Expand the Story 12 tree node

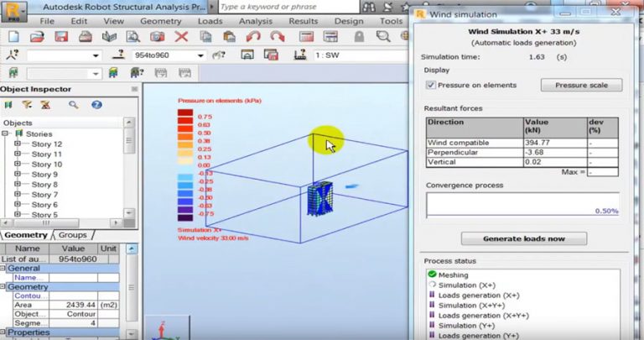click(18, 144)
